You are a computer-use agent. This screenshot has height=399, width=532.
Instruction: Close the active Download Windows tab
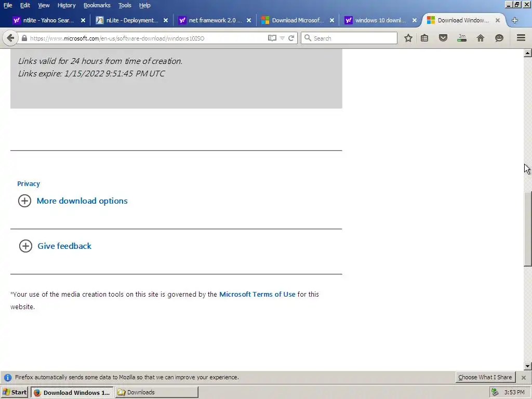(x=497, y=20)
